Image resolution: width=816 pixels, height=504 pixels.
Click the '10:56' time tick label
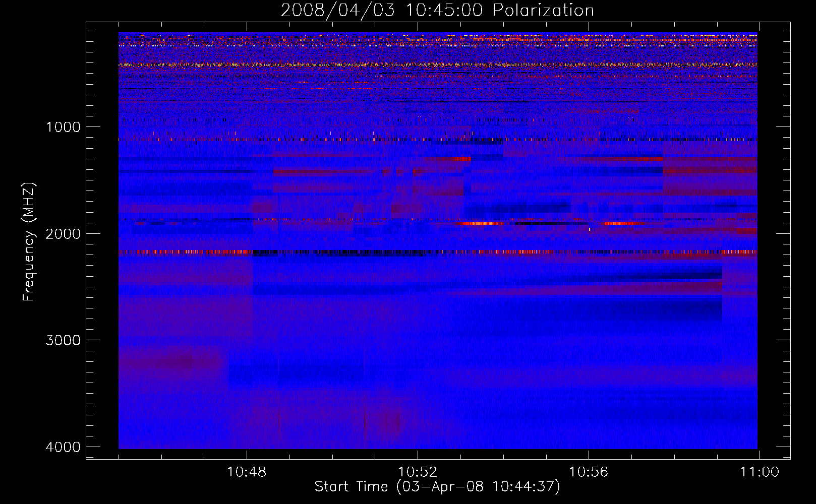(x=589, y=472)
